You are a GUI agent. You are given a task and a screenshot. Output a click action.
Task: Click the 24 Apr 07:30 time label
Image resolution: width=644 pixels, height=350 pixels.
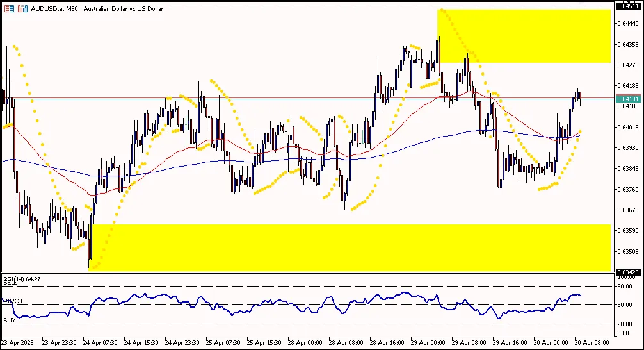[x=101, y=342]
